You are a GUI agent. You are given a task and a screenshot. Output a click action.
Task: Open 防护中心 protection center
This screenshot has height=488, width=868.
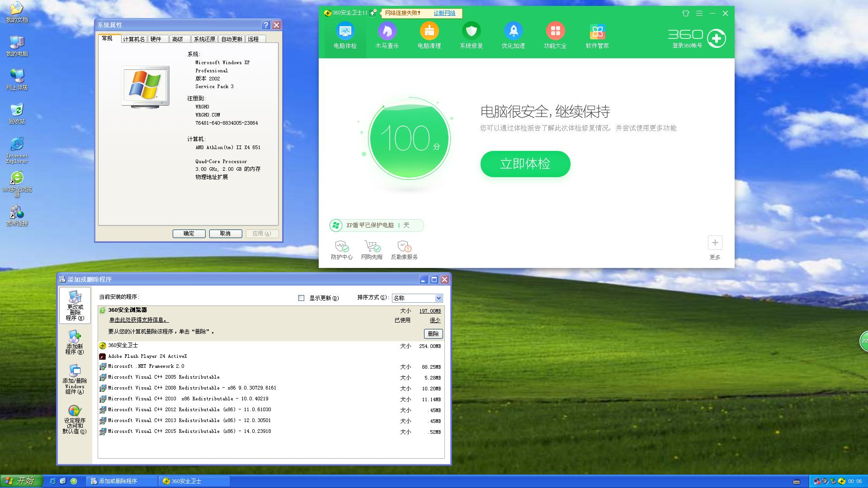pyautogui.click(x=342, y=249)
